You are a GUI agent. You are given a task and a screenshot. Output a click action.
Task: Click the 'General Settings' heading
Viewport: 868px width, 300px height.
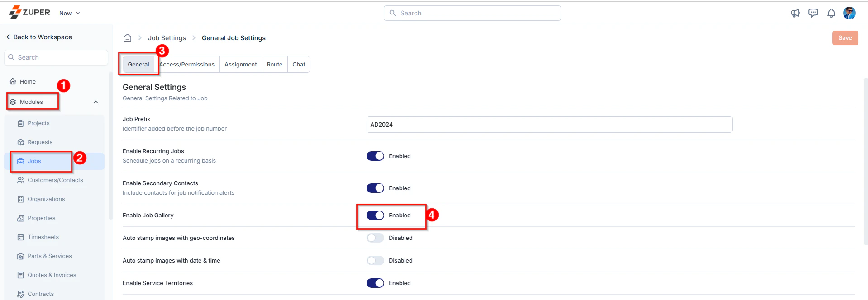[x=154, y=87]
